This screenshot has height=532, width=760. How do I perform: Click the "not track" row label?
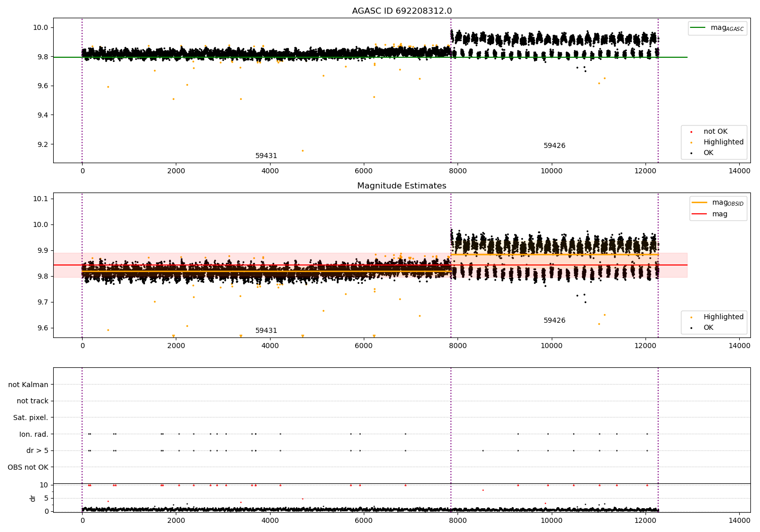click(x=32, y=401)
